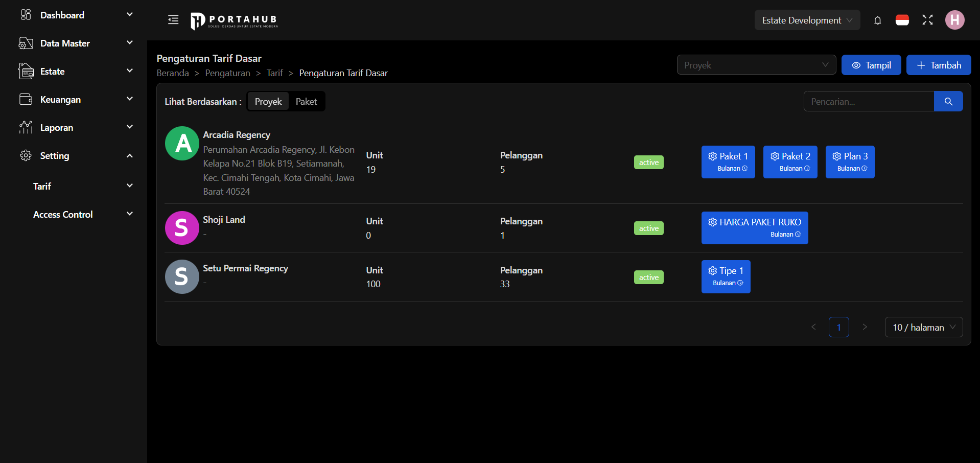Switch view to Proyek
Viewport: 980px width, 463px height.
click(268, 101)
